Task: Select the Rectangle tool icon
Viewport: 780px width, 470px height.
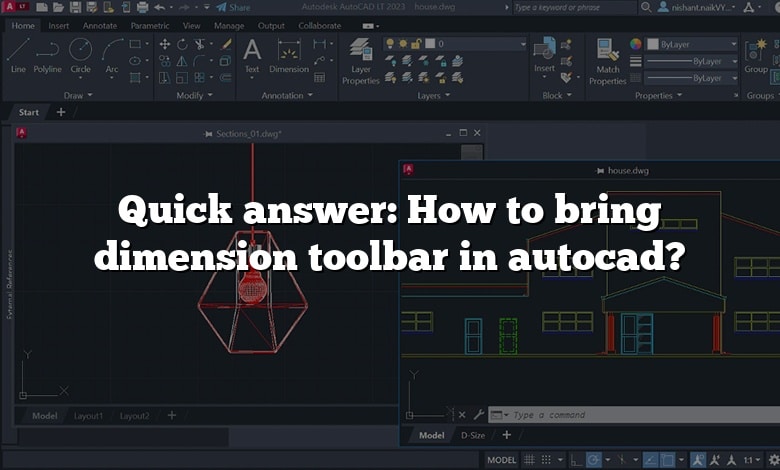Action: point(135,44)
